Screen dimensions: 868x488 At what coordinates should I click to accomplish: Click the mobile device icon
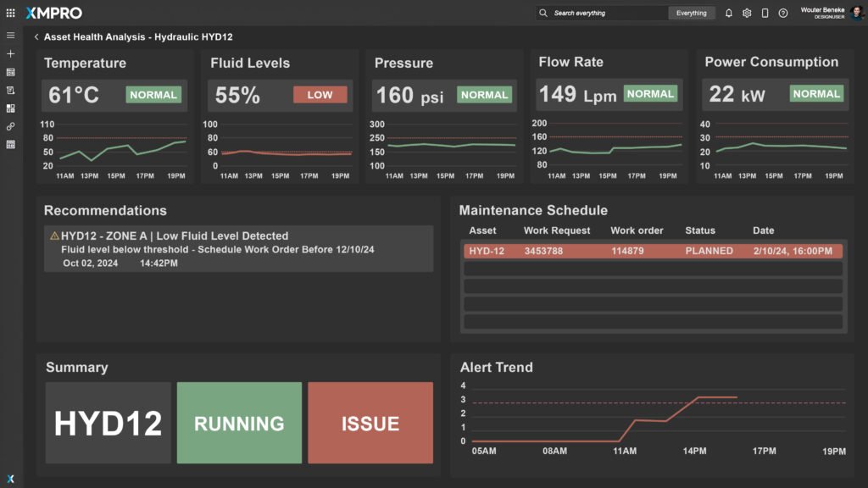coord(765,13)
